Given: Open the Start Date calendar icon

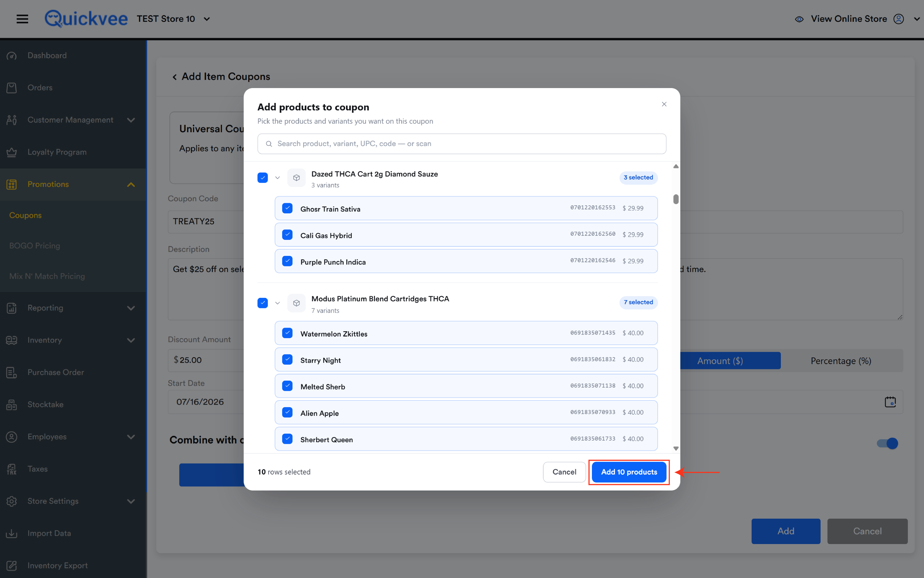Looking at the screenshot, I should pos(890,402).
